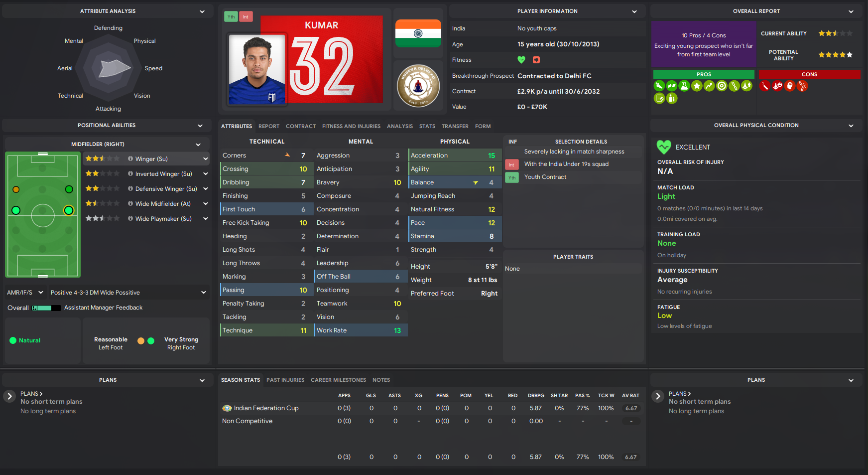Open Assistant Manager Feedback link
This screenshot has height=475, width=868.
103,308
